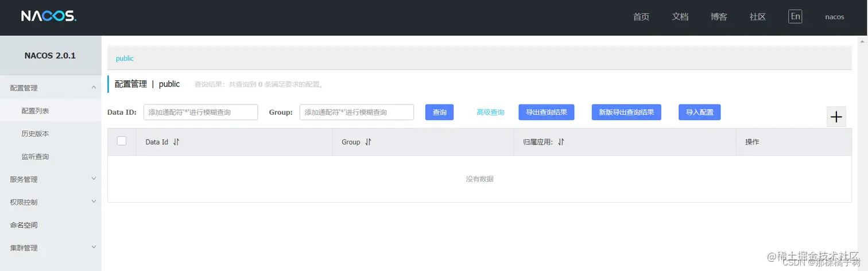
Task: Expand the 权限控制 menu section
Action: [x=51, y=202]
